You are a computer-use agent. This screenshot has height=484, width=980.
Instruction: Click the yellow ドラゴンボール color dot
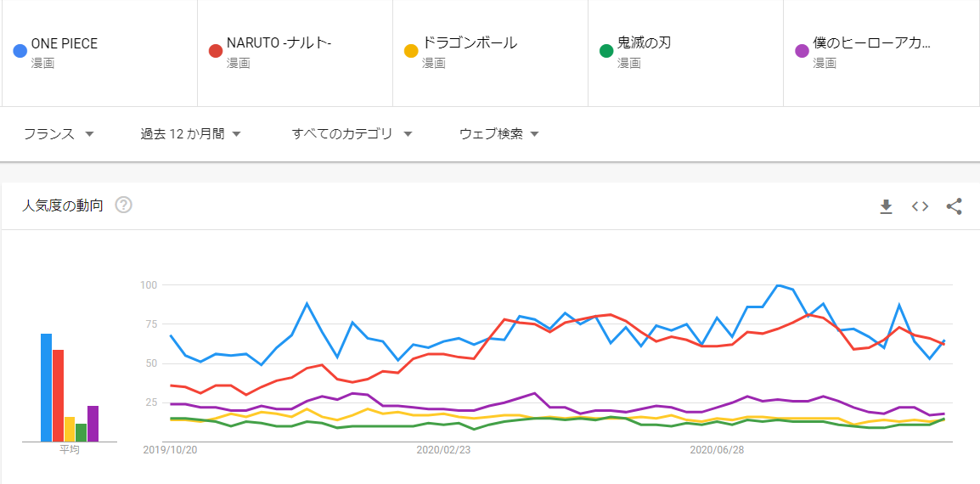(x=411, y=51)
